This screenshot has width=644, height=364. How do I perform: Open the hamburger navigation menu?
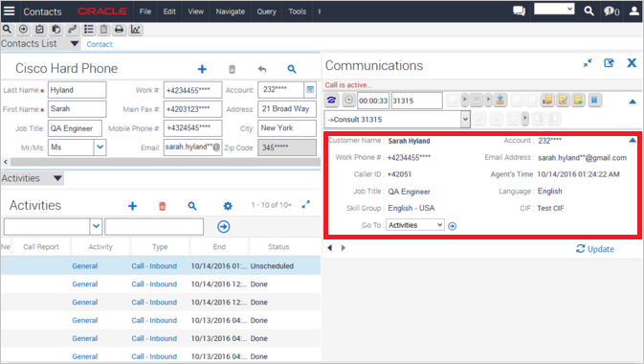tap(9, 11)
